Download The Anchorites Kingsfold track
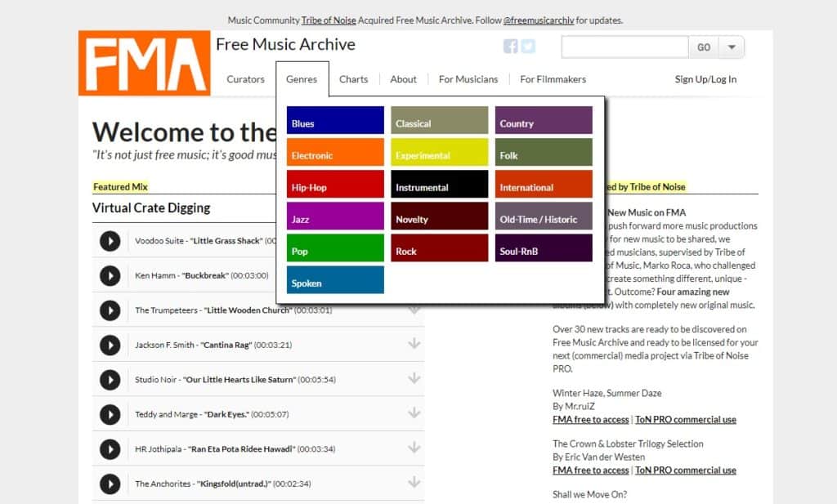The height and width of the screenshot is (504, 837). [x=414, y=482]
